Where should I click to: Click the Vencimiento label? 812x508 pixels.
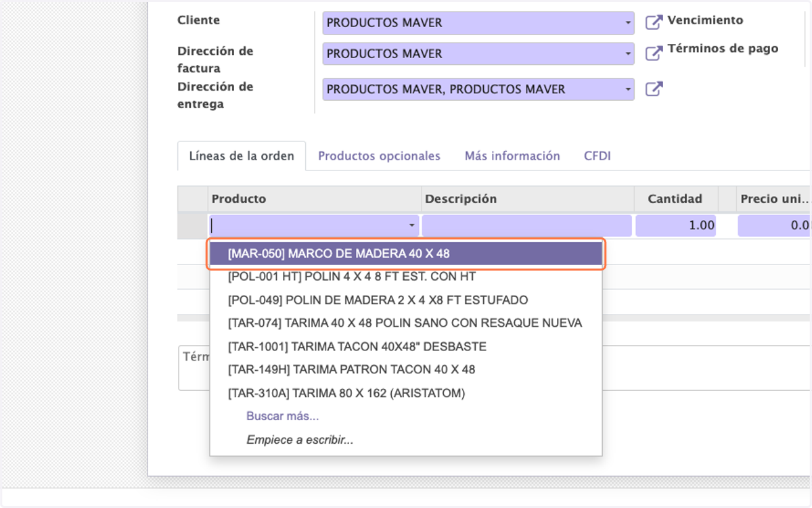click(705, 20)
